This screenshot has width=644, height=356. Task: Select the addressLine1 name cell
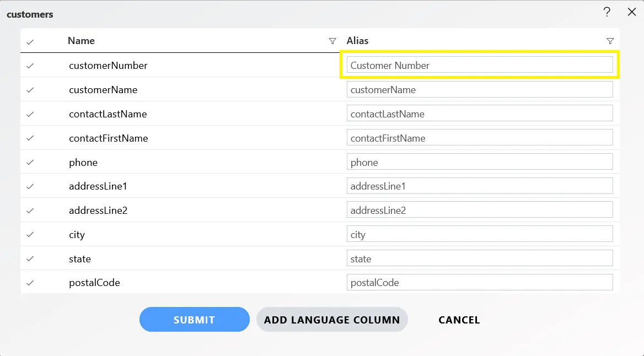tap(98, 186)
